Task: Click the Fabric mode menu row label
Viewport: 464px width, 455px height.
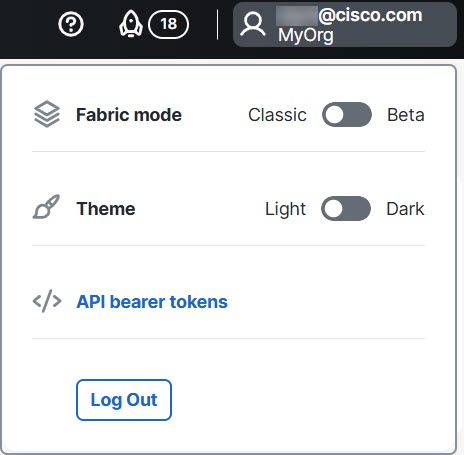Action: click(x=129, y=115)
